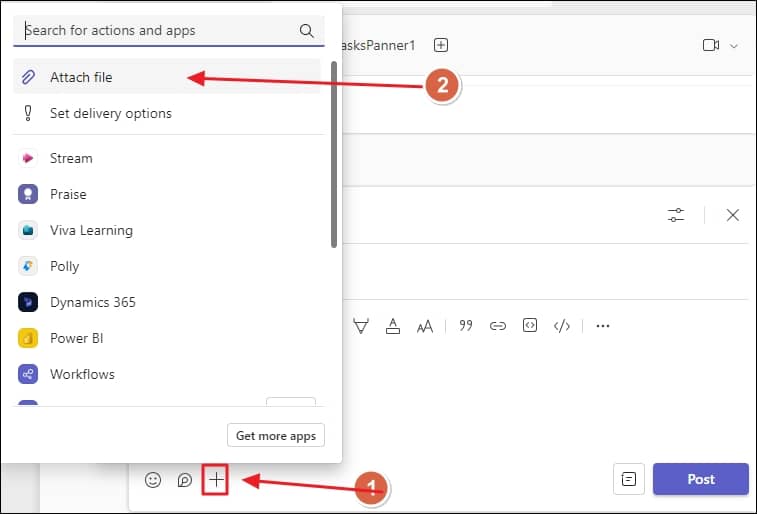Choose Power BI from the list

tap(167, 338)
